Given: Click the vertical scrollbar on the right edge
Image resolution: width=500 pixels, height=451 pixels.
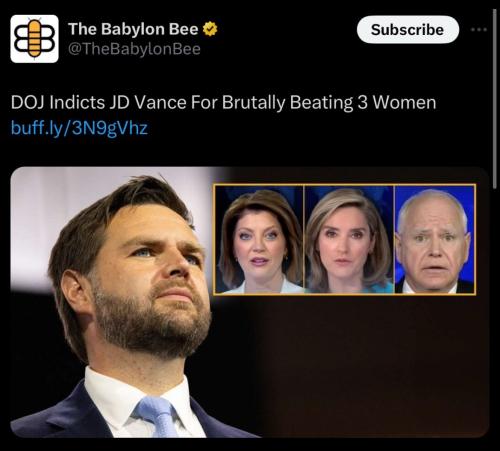Looking at the screenshot, I should click(x=495, y=99).
